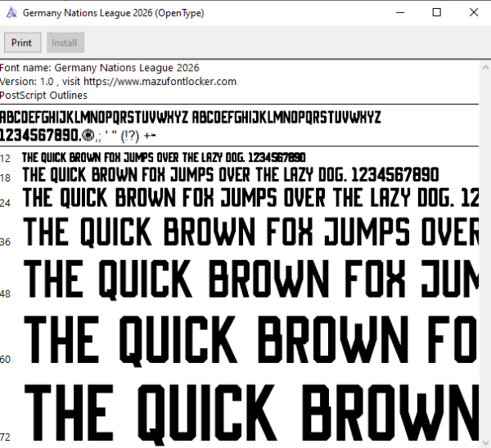Maximize the font viewer window
Image resolution: width=491 pixels, height=448 pixels.
pyautogui.click(x=436, y=13)
